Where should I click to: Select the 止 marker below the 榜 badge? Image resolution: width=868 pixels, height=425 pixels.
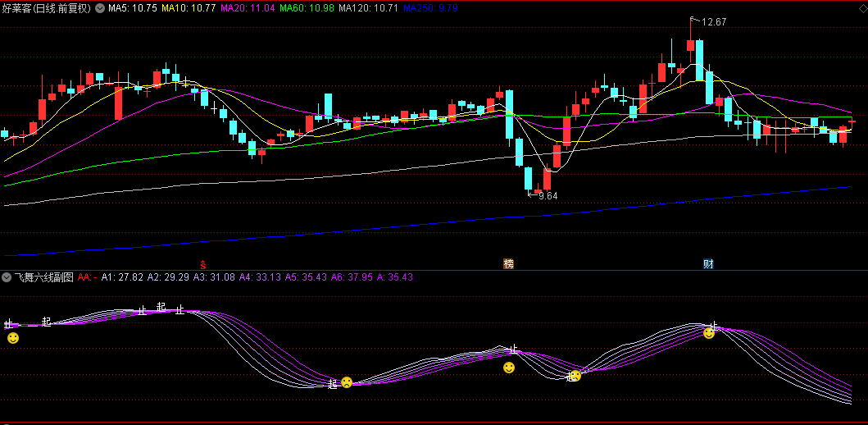point(514,349)
